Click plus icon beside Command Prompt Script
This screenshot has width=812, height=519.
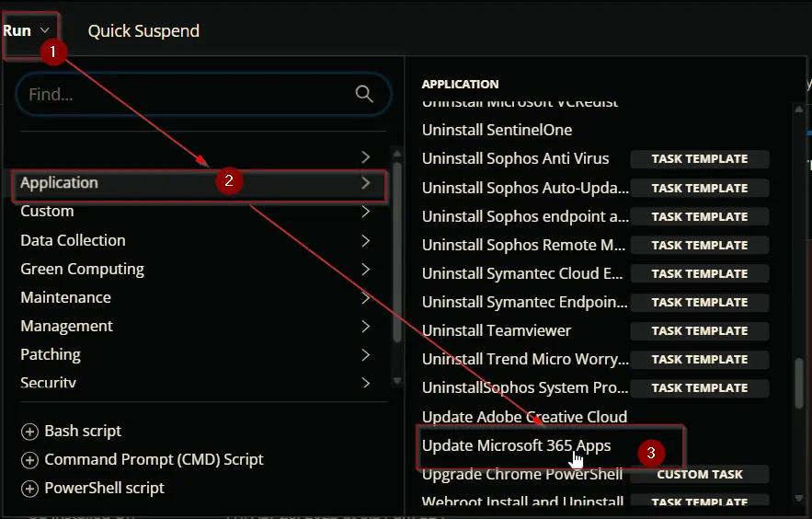(29, 460)
